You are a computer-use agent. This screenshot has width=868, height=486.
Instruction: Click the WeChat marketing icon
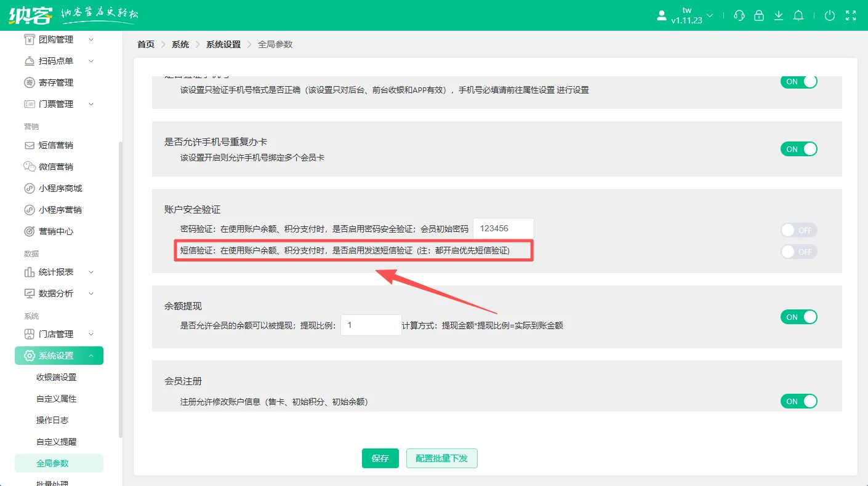coord(29,167)
